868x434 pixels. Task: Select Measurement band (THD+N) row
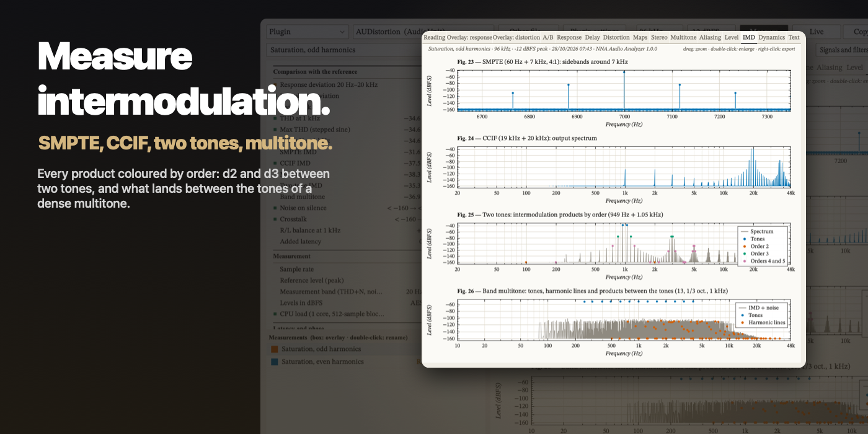click(347, 291)
